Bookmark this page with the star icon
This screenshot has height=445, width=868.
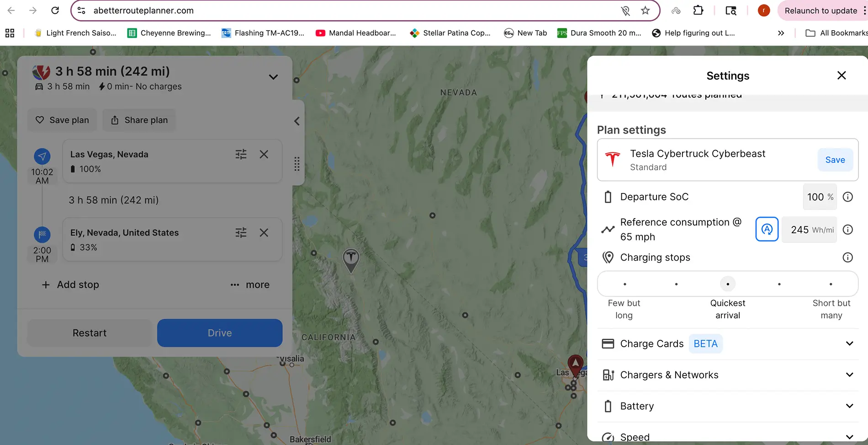pos(645,11)
